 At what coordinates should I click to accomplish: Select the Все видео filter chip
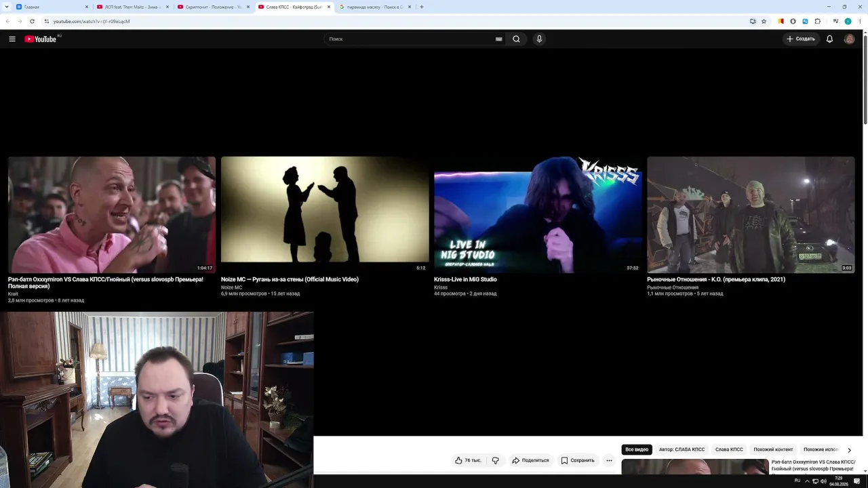[637, 449]
